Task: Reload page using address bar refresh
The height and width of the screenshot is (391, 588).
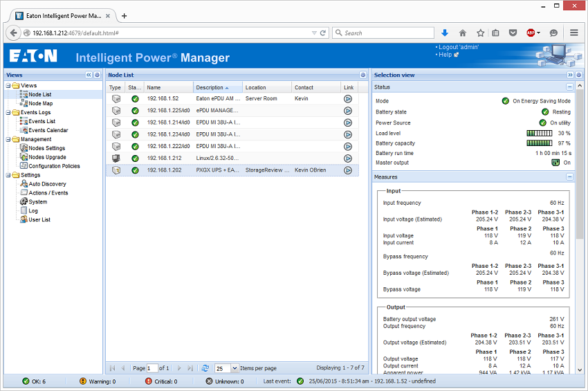Action: (322, 33)
